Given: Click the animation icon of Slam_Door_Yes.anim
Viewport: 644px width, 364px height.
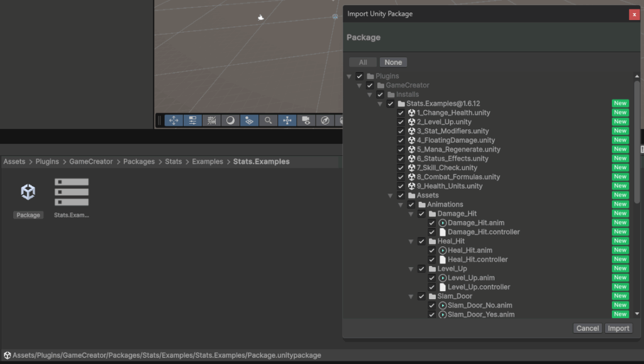Looking at the screenshot, I should [442, 315].
